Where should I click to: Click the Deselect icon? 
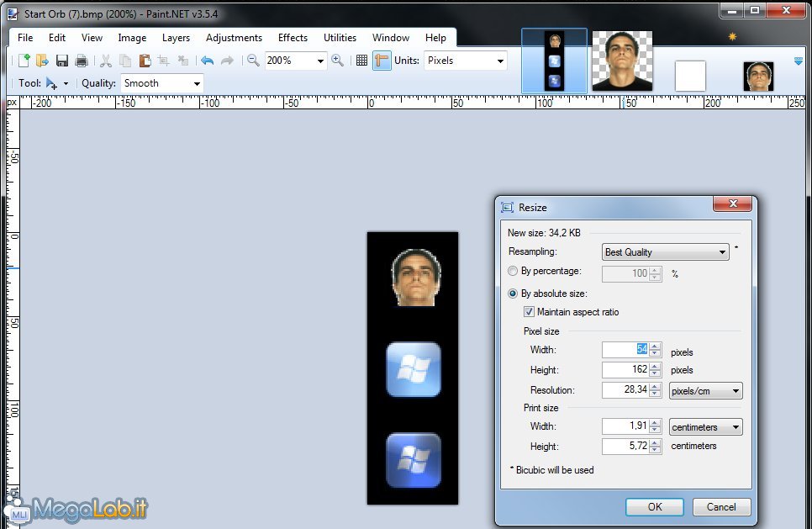point(182,61)
